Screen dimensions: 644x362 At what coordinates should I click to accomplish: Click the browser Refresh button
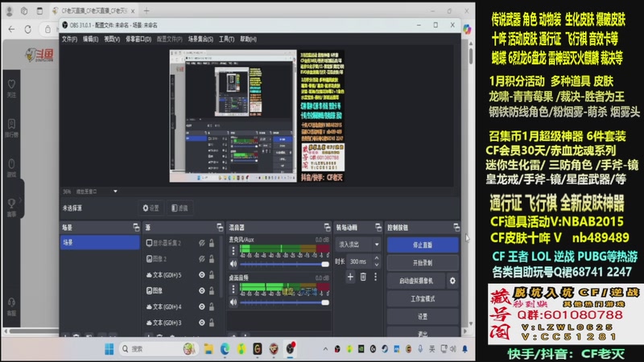click(x=28, y=29)
